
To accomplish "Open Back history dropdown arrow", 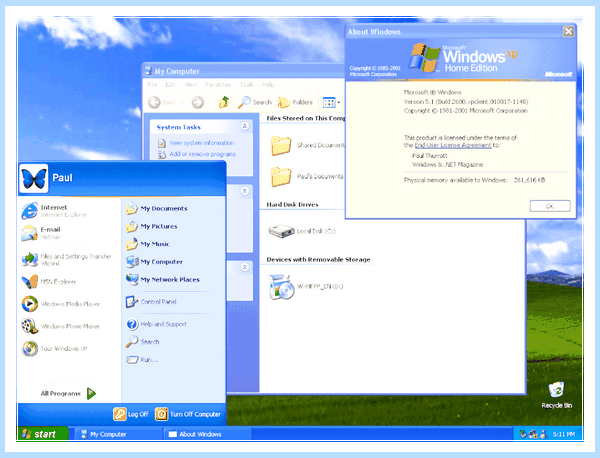I will pos(182,102).
